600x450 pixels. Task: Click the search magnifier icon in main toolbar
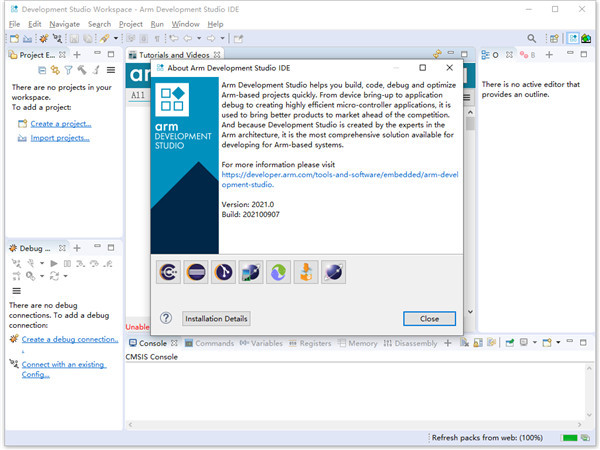pos(532,38)
